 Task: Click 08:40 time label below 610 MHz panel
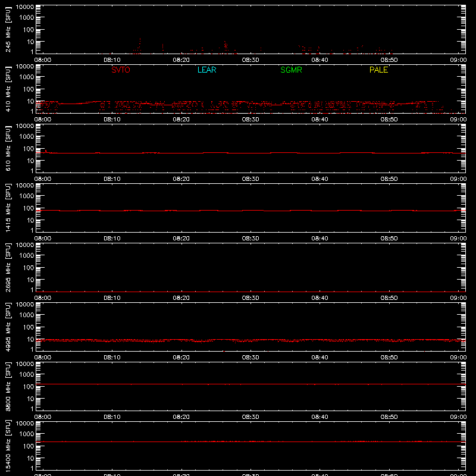point(320,179)
